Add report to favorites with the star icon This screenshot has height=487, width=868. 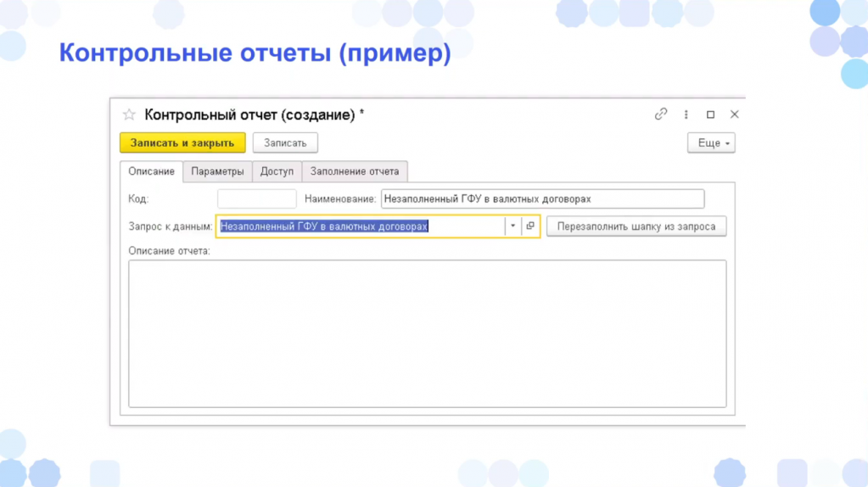coord(129,115)
